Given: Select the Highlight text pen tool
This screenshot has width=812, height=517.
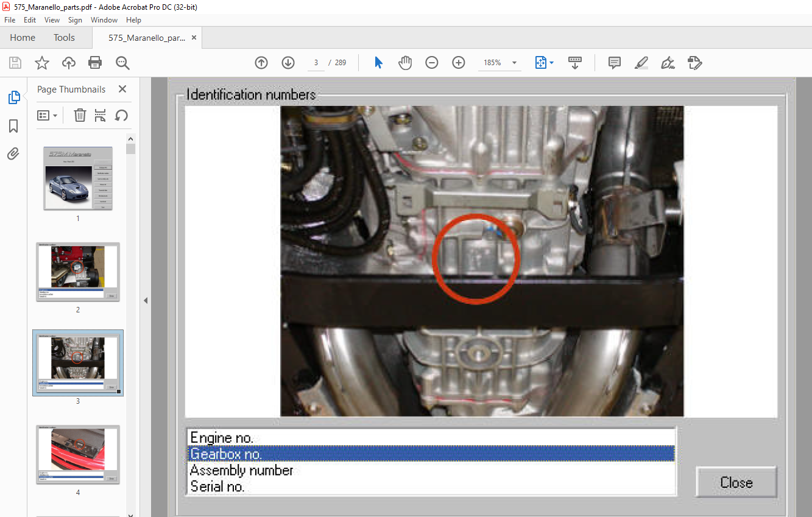Looking at the screenshot, I should click(641, 63).
